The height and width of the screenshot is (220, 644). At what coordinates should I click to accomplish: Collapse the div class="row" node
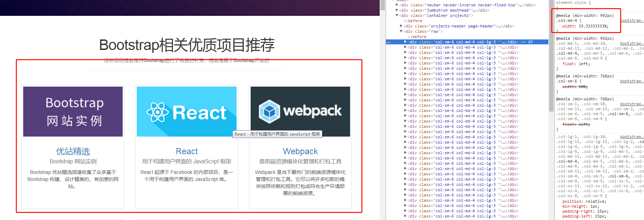click(401, 31)
